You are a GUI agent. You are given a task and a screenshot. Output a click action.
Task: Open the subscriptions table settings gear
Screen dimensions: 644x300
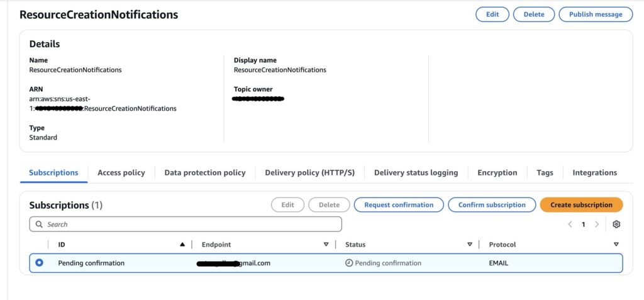tap(616, 225)
